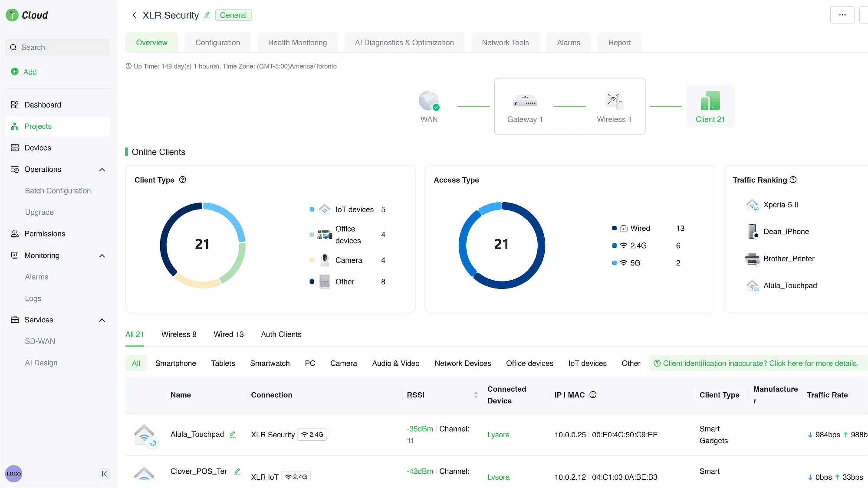This screenshot has height=488, width=868.
Task: Collapse the Operations menu section
Action: [x=102, y=170]
